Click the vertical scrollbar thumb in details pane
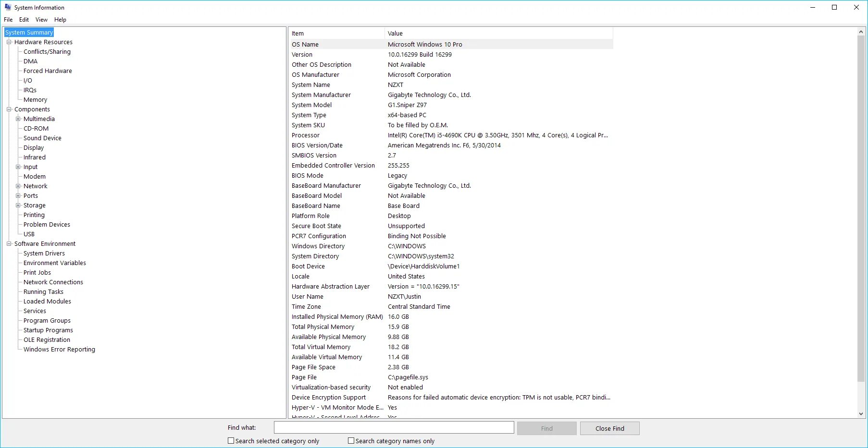The width and height of the screenshot is (868, 448). pyautogui.click(x=861, y=209)
